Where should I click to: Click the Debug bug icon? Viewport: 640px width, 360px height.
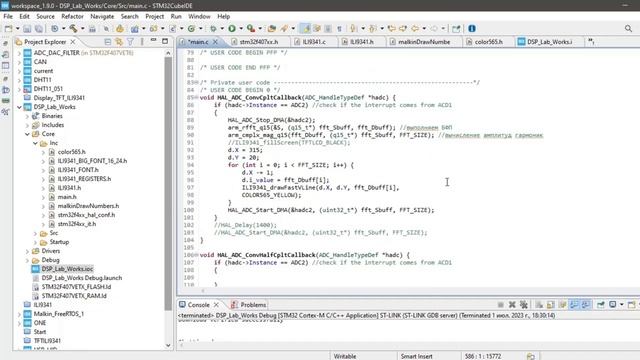pyautogui.click(x=213, y=29)
